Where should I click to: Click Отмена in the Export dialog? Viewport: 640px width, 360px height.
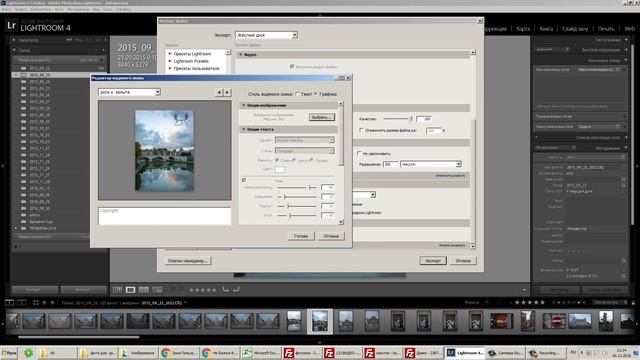463,260
